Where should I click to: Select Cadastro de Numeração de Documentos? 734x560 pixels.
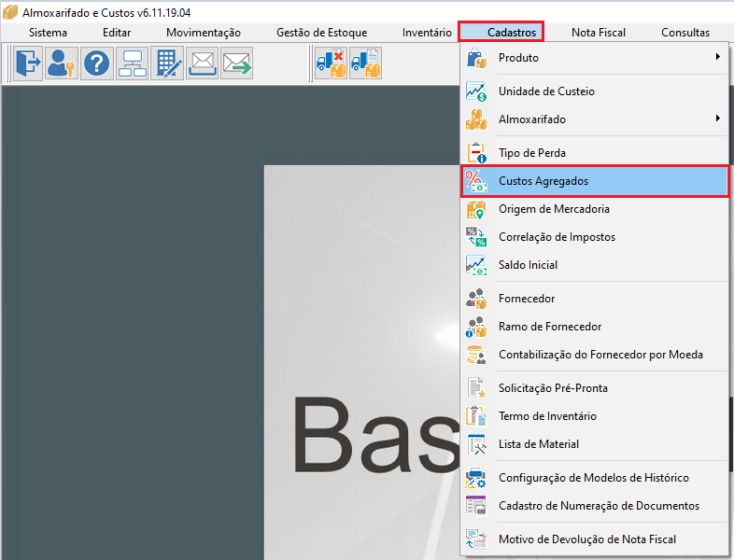click(x=595, y=506)
